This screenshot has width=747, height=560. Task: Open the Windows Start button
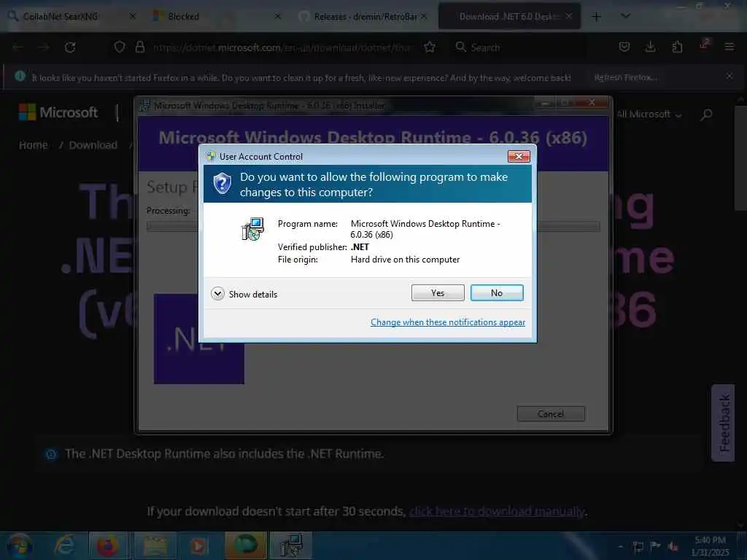(20, 545)
